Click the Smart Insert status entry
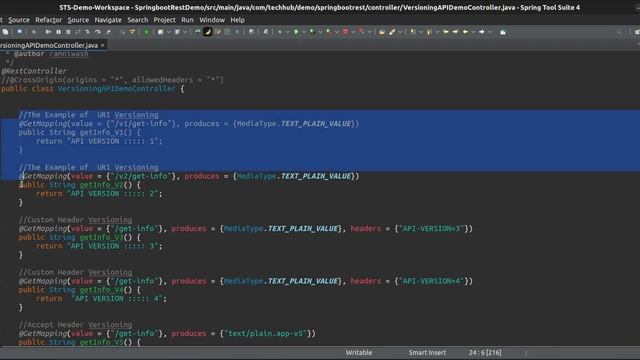The height and width of the screenshot is (360, 640). [x=427, y=353]
